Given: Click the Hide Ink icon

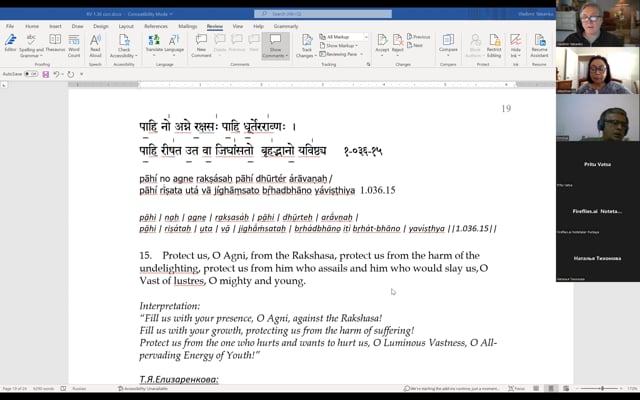Looking at the screenshot, I should click(516, 42).
